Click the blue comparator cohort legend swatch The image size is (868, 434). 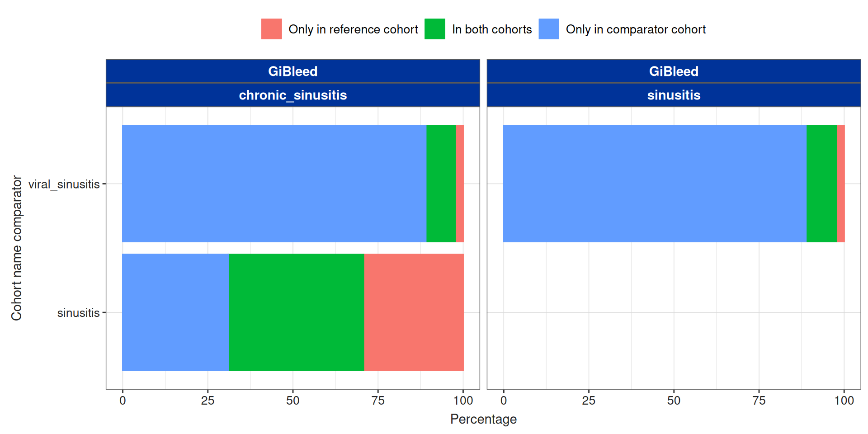(549, 29)
